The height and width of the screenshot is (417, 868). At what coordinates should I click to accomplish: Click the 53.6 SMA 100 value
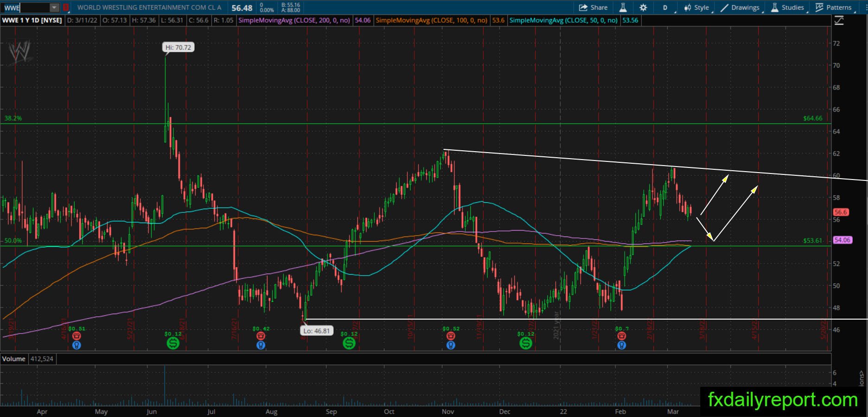point(498,20)
